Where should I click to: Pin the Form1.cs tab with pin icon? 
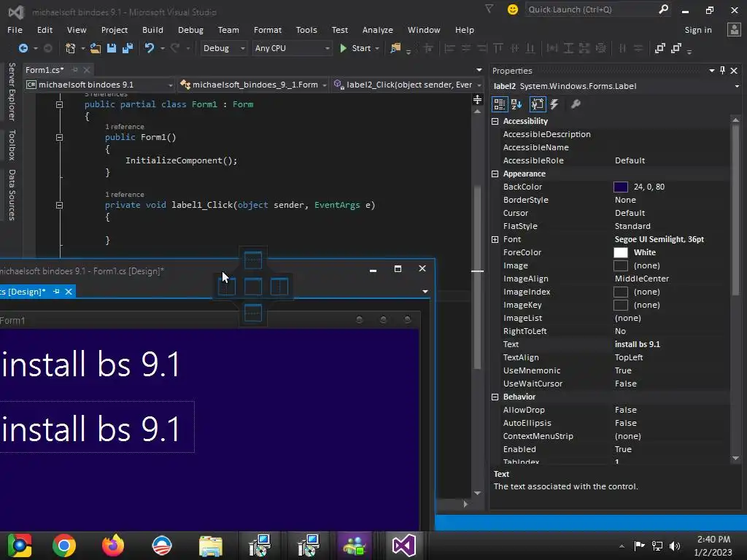[x=74, y=70]
